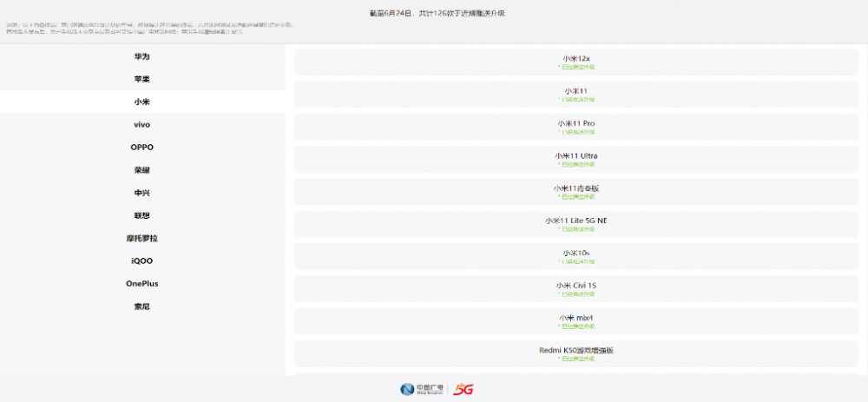
Task: Click the 小米12x device card
Action: (576, 62)
